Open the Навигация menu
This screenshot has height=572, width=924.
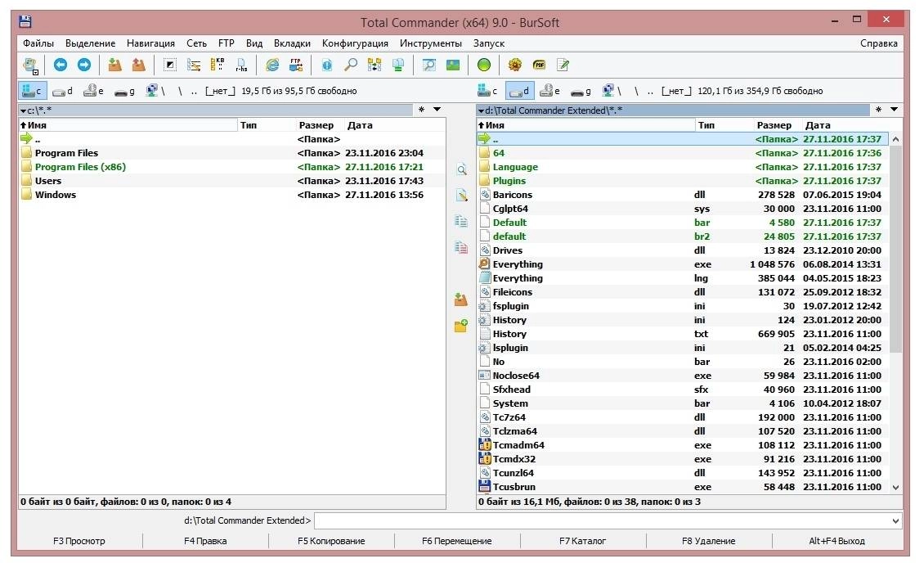[x=150, y=43]
